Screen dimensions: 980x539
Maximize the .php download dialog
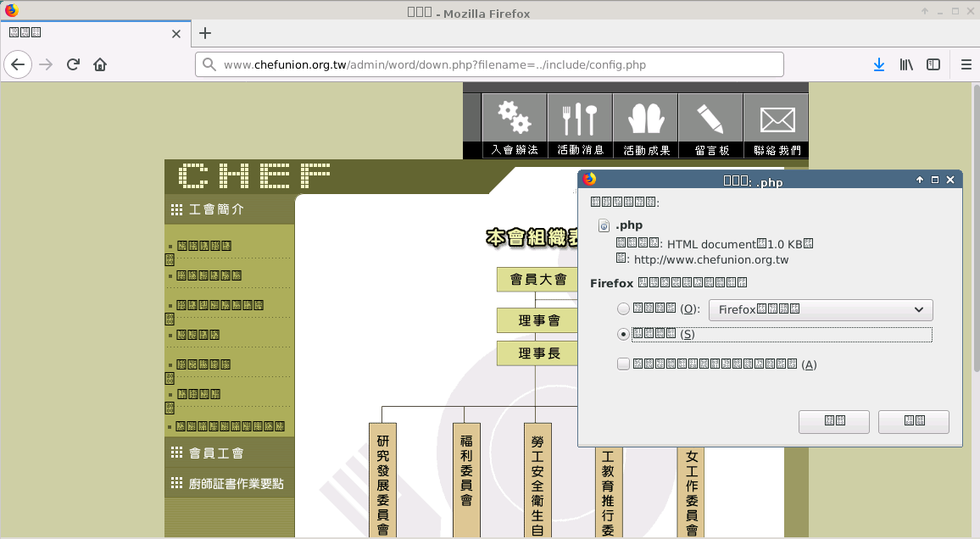tap(935, 180)
